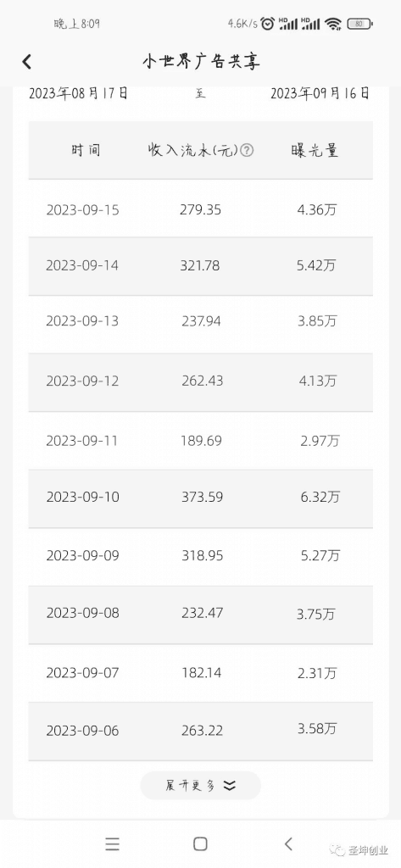Tap exposure value 5.42万

pos(316,265)
